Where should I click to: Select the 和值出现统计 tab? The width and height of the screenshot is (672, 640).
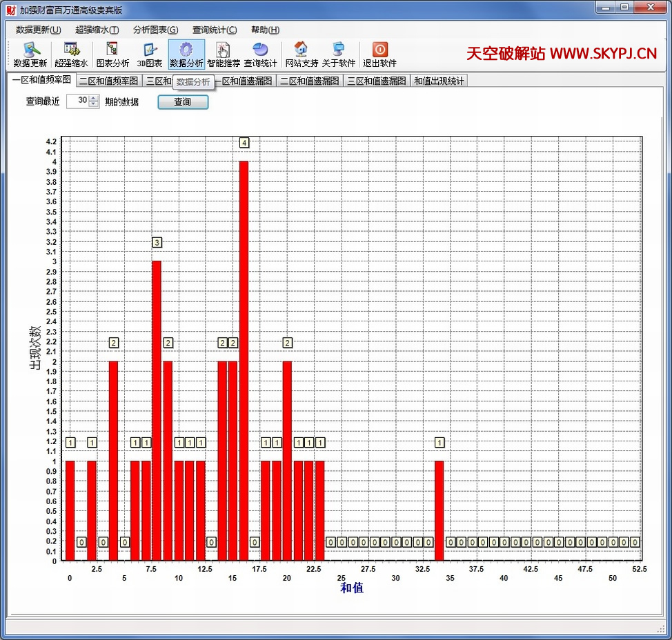click(439, 81)
